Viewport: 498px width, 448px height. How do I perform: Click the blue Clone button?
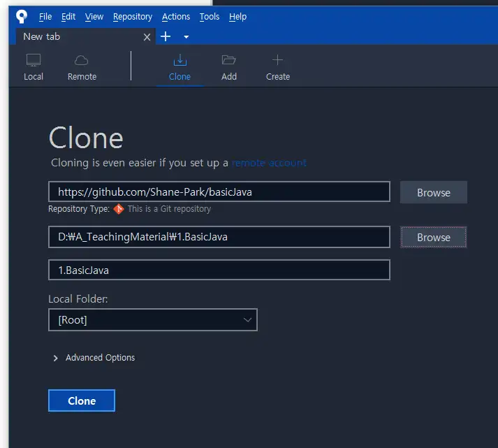tap(82, 400)
